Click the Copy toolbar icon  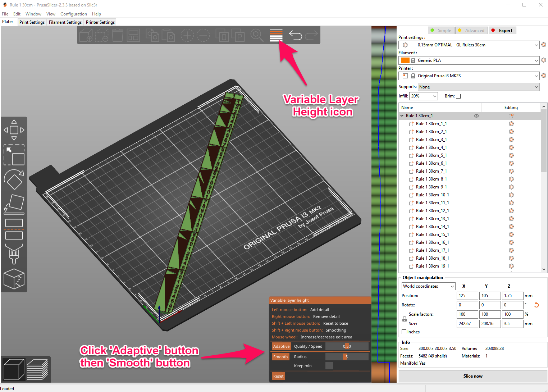pos(152,35)
